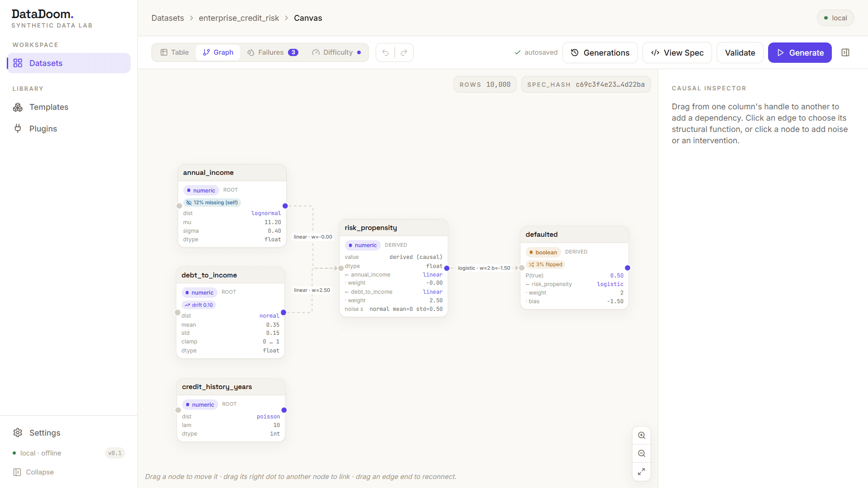Screen dimensions: 868x488
Task: Click the credit_history_years output handle dot
Action: coord(284,410)
